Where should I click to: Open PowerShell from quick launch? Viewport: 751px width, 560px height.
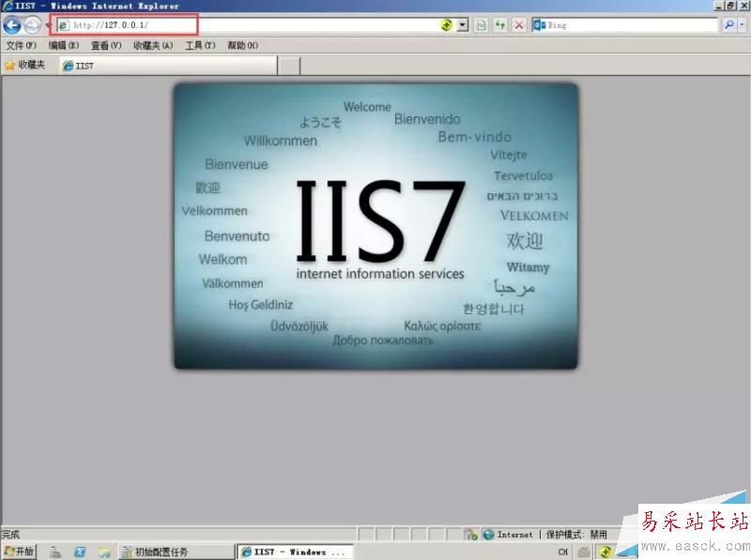point(80,552)
